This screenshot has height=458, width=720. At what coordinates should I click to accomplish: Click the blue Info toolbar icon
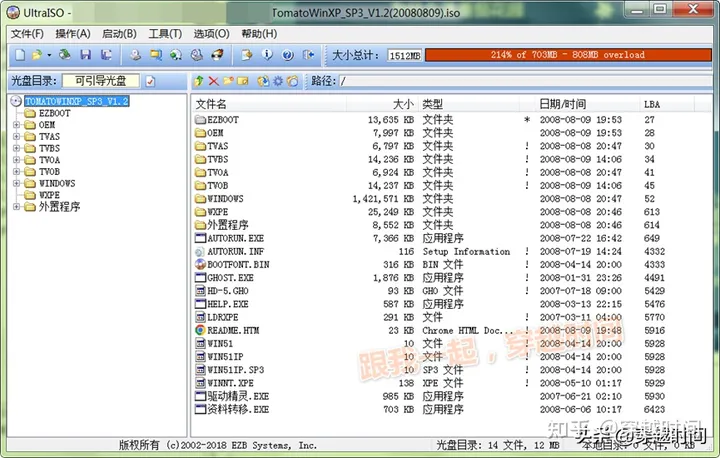267,55
